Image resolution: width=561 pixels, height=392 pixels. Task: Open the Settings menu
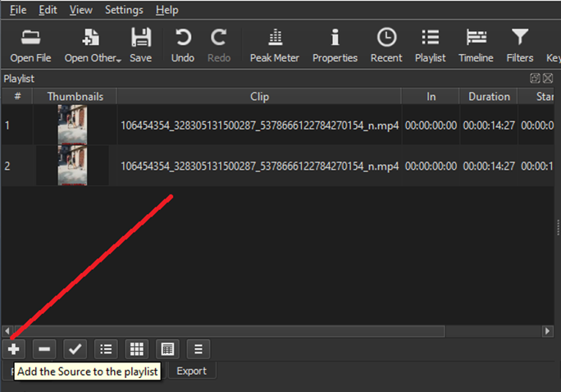point(124,10)
